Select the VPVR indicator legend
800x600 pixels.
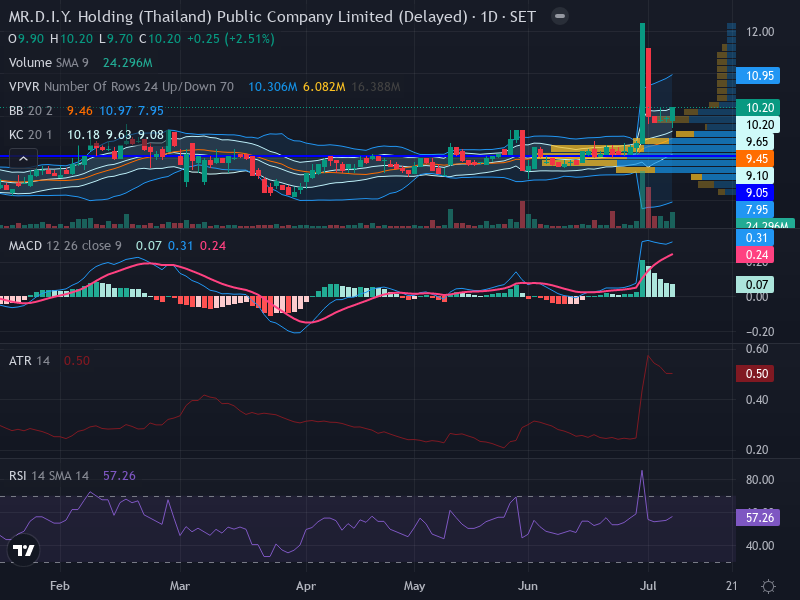121,87
